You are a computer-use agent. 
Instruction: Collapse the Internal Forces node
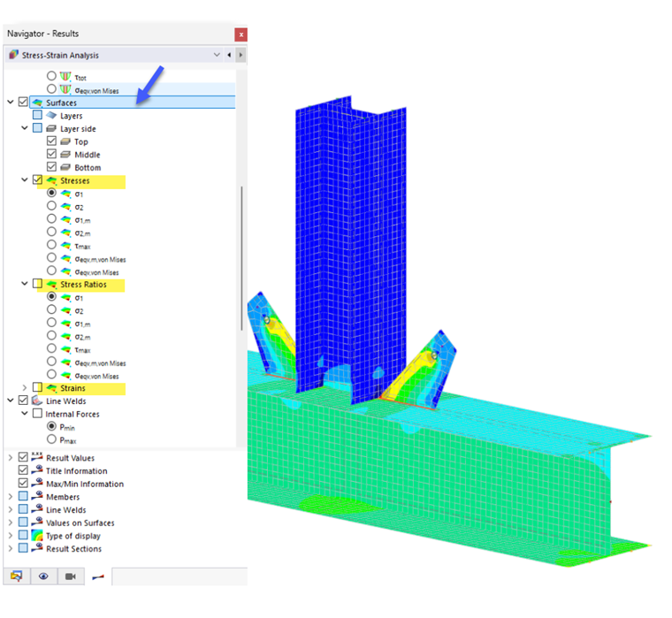[25, 413]
